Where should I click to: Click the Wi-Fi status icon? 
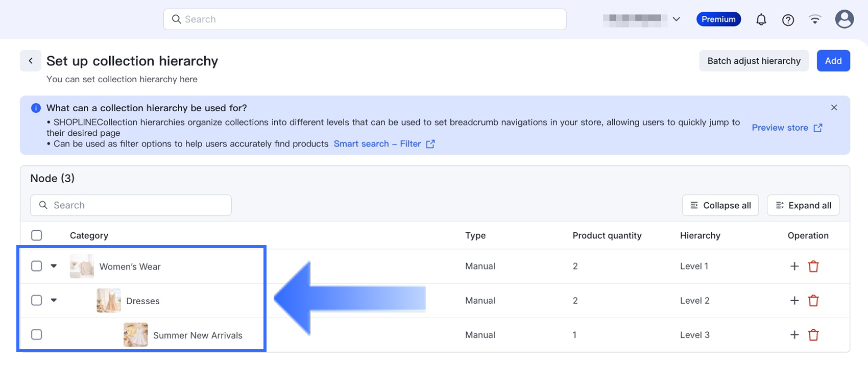(815, 19)
